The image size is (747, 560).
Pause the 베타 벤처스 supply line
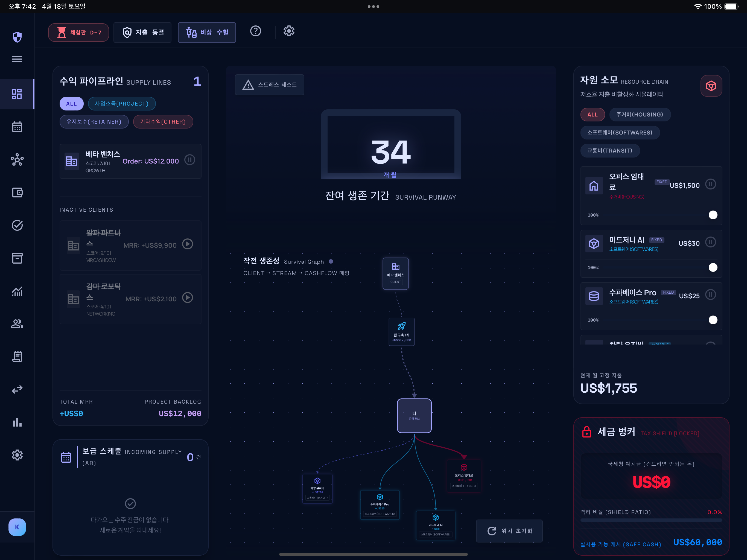[x=190, y=160]
